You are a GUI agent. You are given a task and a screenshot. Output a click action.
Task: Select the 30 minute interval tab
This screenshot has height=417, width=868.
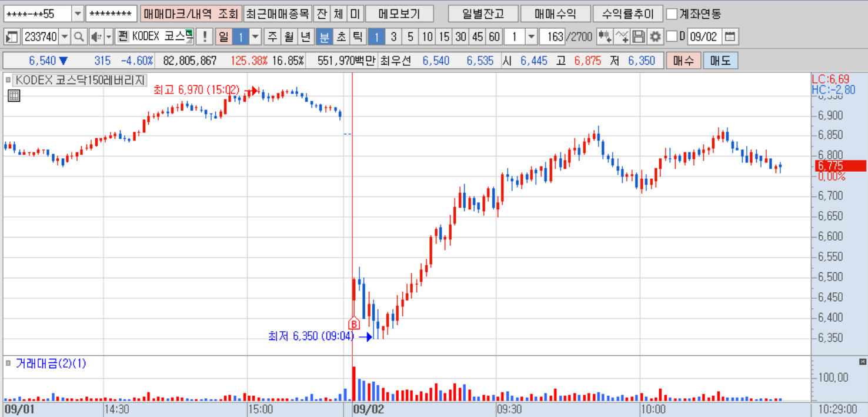(x=460, y=37)
